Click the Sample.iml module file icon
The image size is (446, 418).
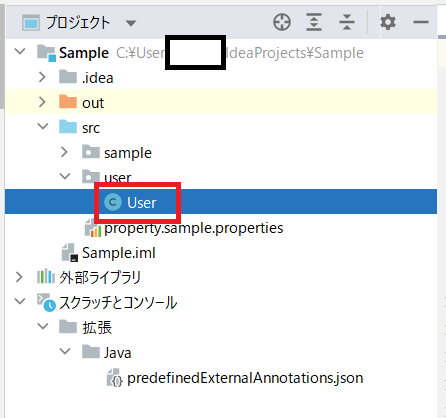pyautogui.click(x=70, y=252)
